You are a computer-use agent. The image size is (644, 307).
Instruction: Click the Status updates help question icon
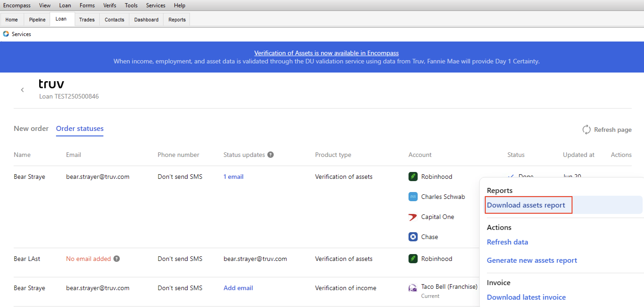pos(271,155)
